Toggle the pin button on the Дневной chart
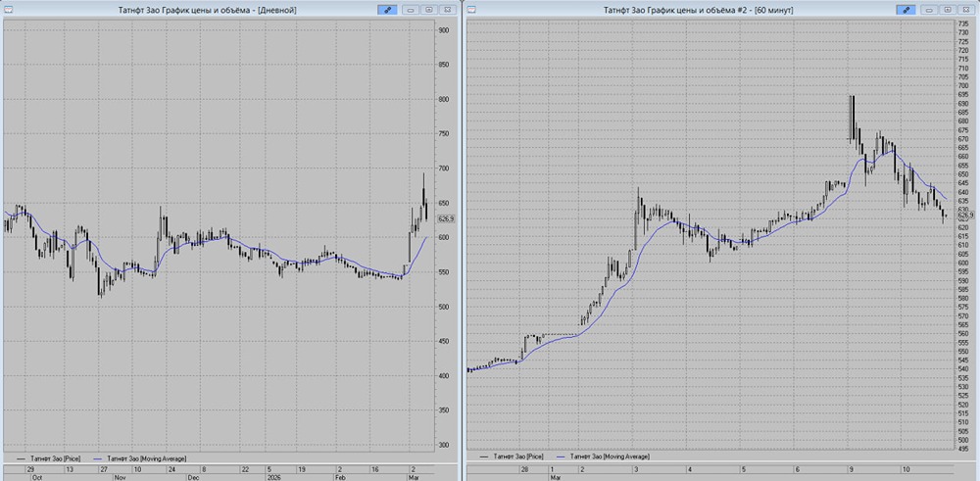980x481 pixels. (387, 10)
